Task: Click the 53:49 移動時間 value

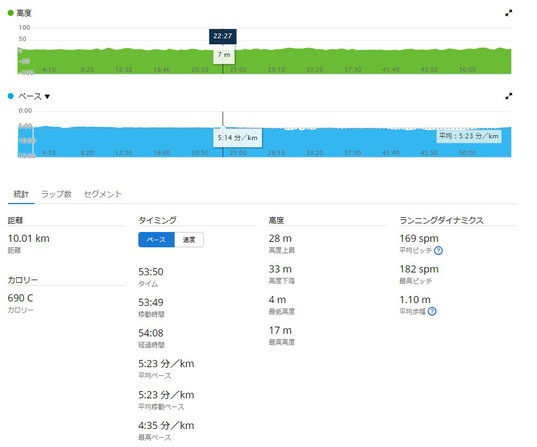Action: point(151,302)
